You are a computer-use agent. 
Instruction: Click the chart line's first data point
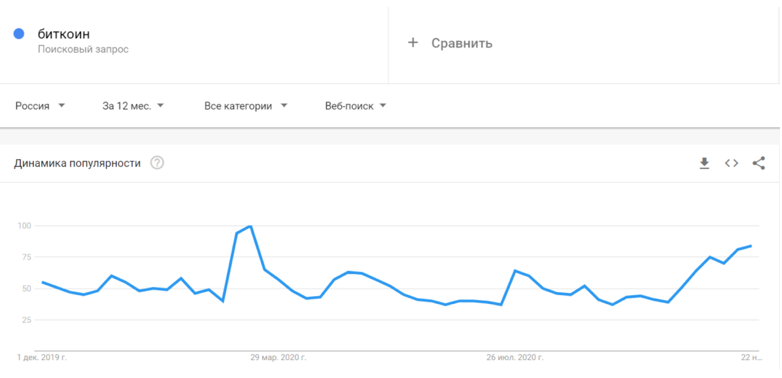(42, 282)
